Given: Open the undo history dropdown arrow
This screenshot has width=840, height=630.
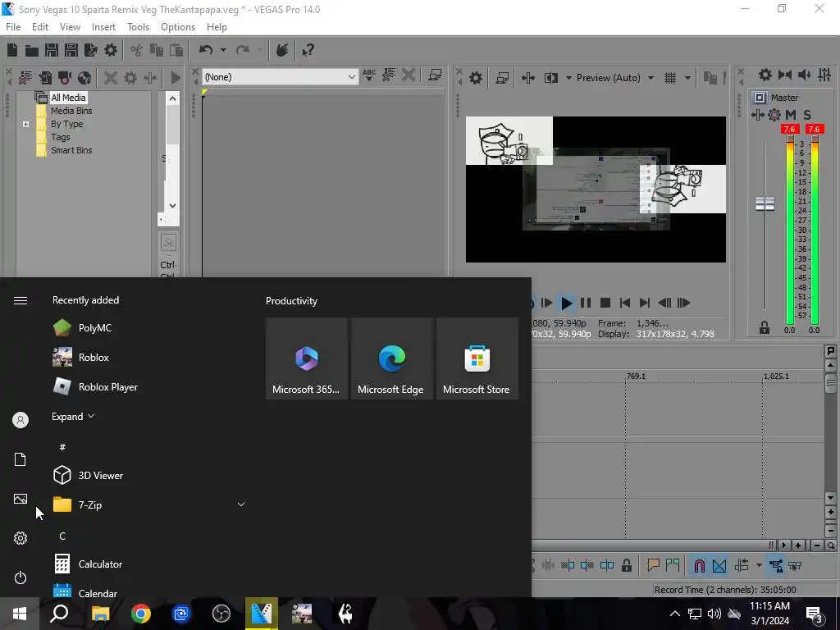Looking at the screenshot, I should (223, 50).
